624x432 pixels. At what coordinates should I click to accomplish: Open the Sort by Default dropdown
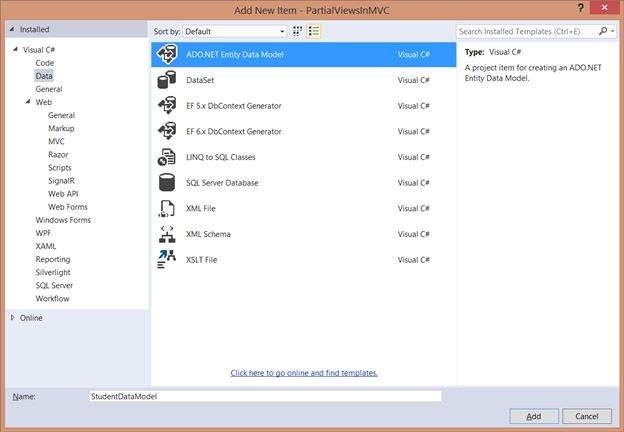235,31
